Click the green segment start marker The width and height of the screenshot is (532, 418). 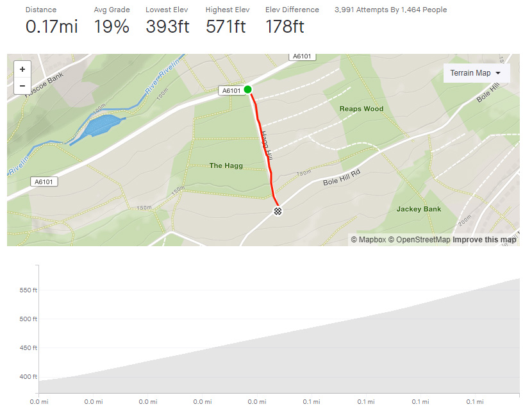pos(248,89)
